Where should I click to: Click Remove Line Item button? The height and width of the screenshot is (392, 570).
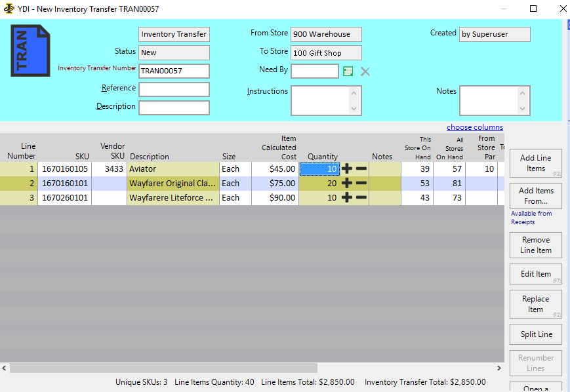pos(535,245)
